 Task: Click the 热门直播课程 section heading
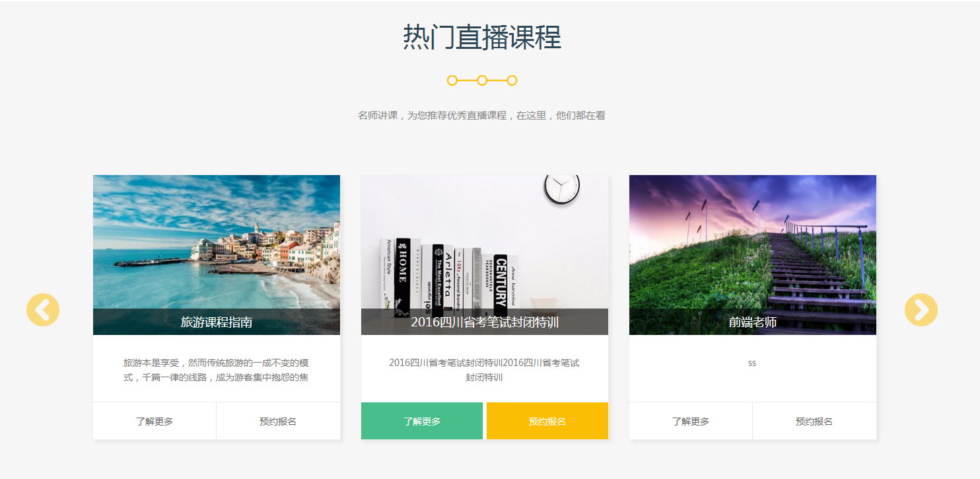point(482,37)
